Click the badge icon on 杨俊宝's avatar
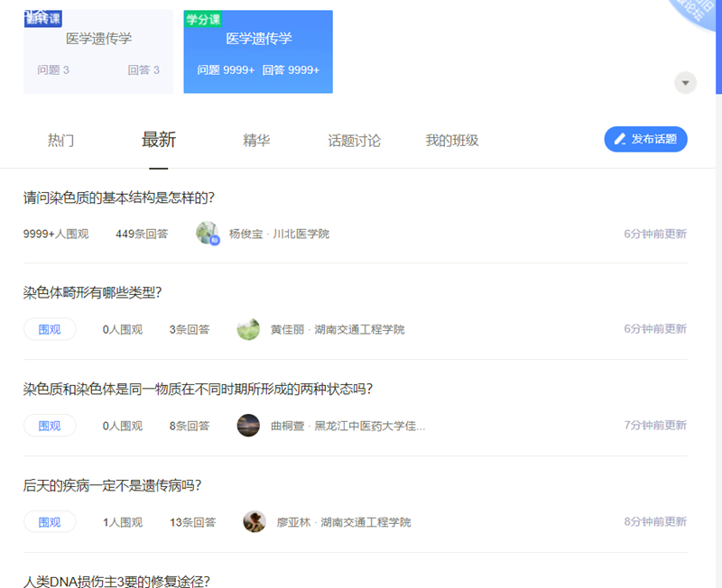 pyautogui.click(x=215, y=239)
